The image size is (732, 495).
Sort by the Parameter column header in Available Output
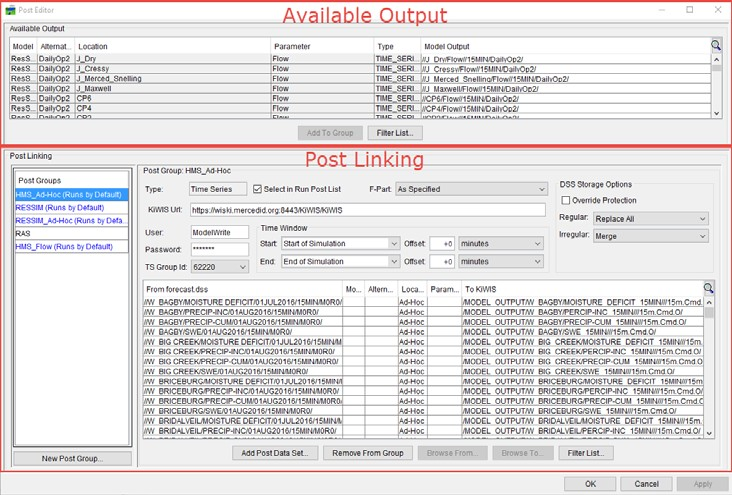tap(322, 46)
